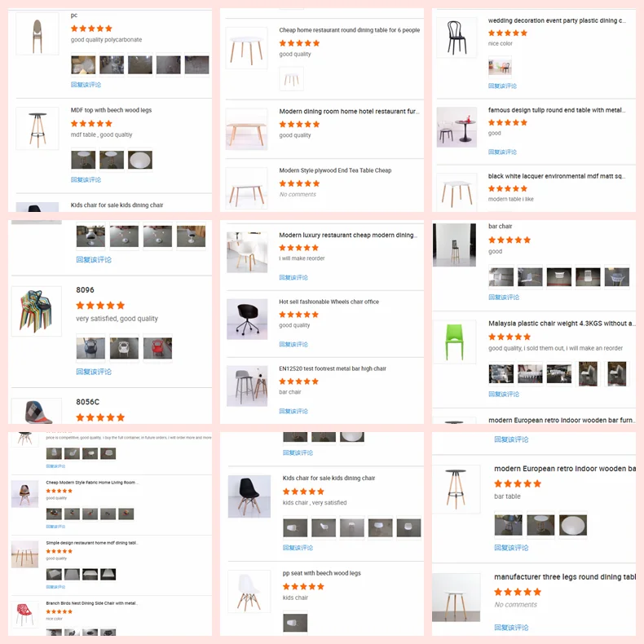Click five-star rating of Hot sell Wheels chair
Image resolution: width=644 pixels, height=644 pixels.
point(298,315)
